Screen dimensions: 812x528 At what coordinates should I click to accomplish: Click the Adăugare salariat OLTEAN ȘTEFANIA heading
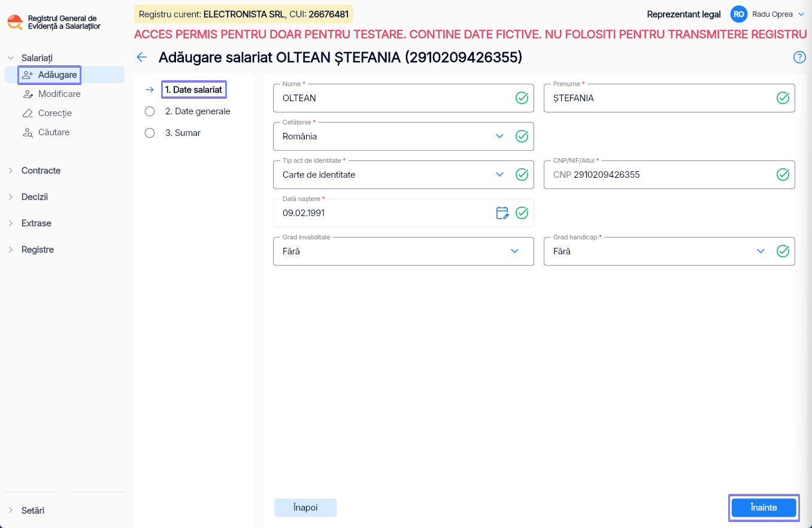[x=340, y=57]
